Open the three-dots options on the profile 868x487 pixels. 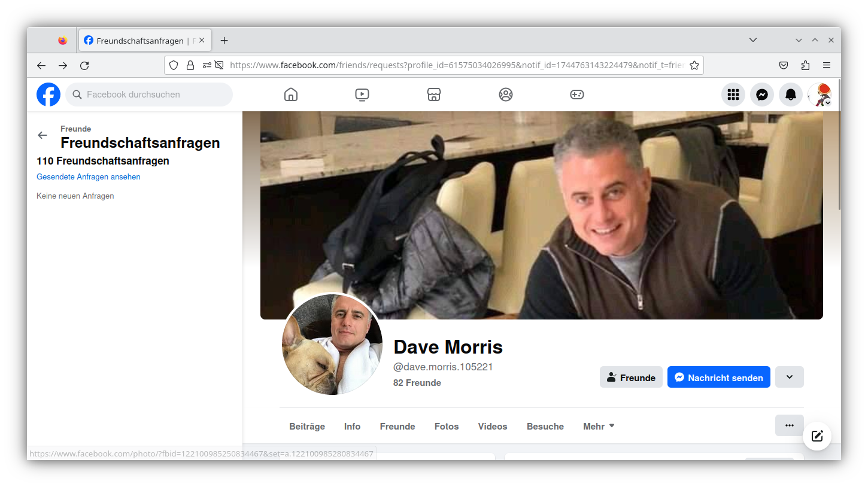coord(789,425)
